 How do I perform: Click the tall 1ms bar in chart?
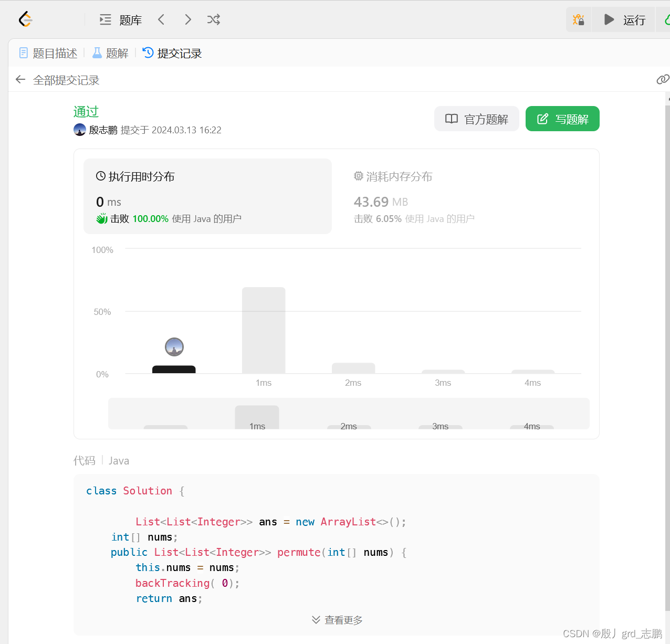coord(264,330)
